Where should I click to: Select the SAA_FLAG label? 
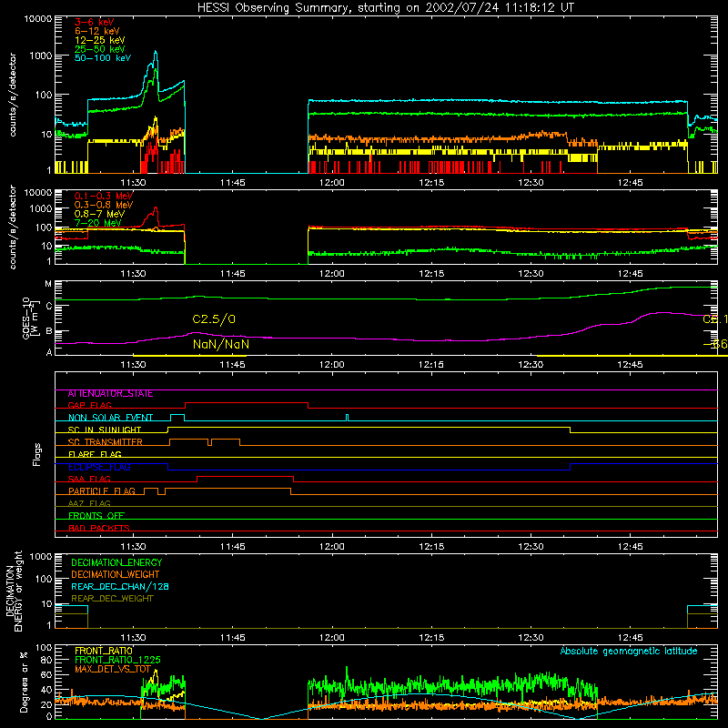click(89, 480)
